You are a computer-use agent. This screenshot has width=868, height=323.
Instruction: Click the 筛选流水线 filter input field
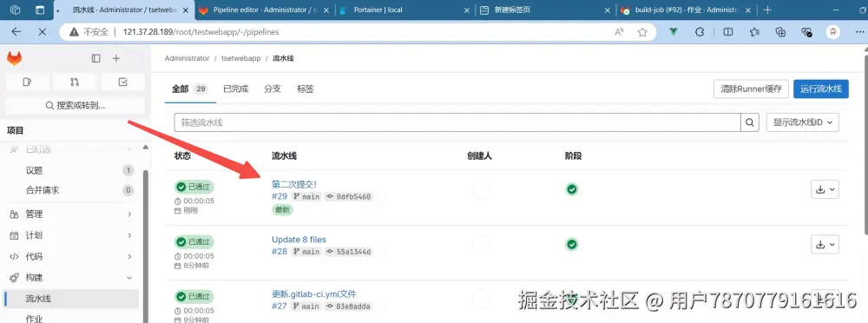[x=457, y=122]
